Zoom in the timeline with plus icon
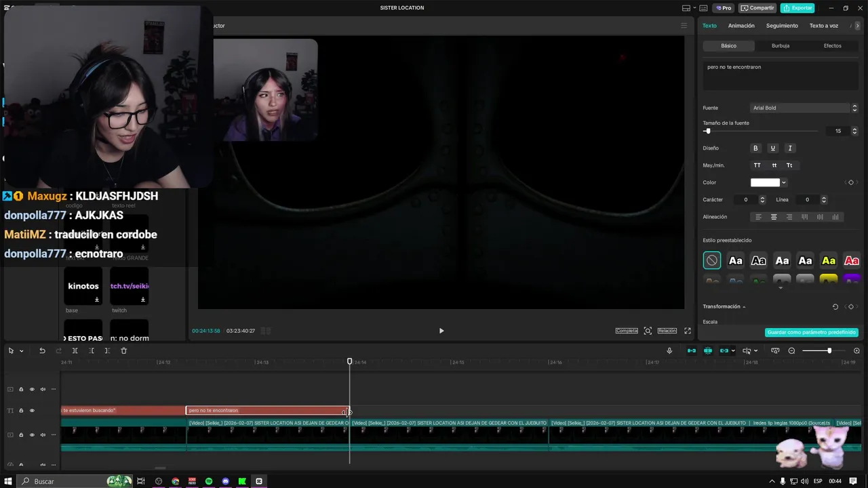The width and height of the screenshot is (868, 488). pos(856,350)
